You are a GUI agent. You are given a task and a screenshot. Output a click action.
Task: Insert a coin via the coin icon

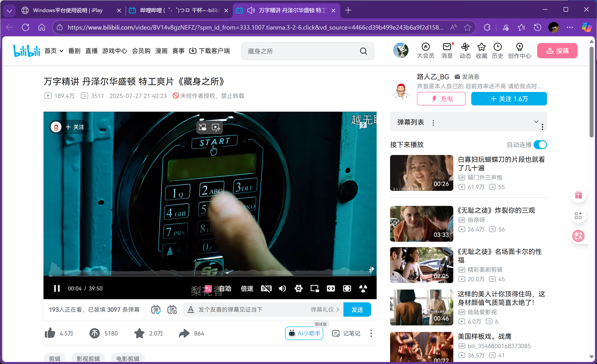point(94,333)
